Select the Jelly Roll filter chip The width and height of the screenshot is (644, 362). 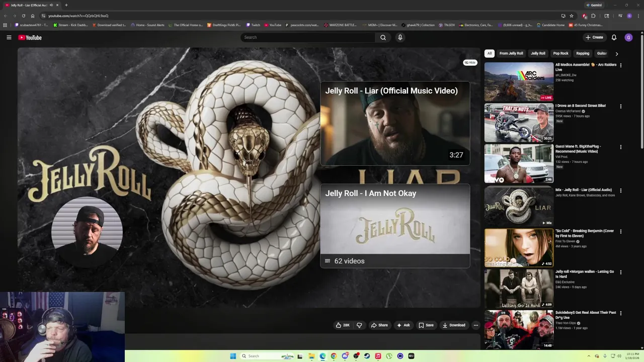[x=538, y=53]
